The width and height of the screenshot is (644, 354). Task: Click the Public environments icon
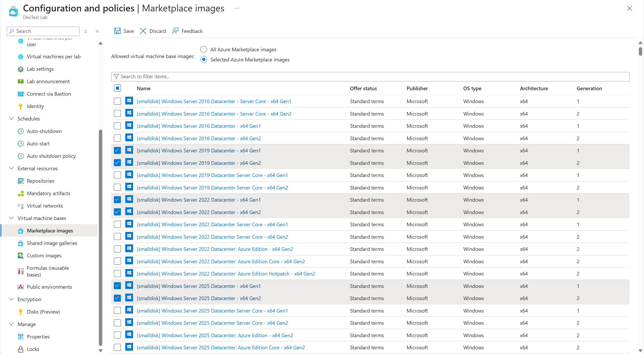click(x=20, y=286)
